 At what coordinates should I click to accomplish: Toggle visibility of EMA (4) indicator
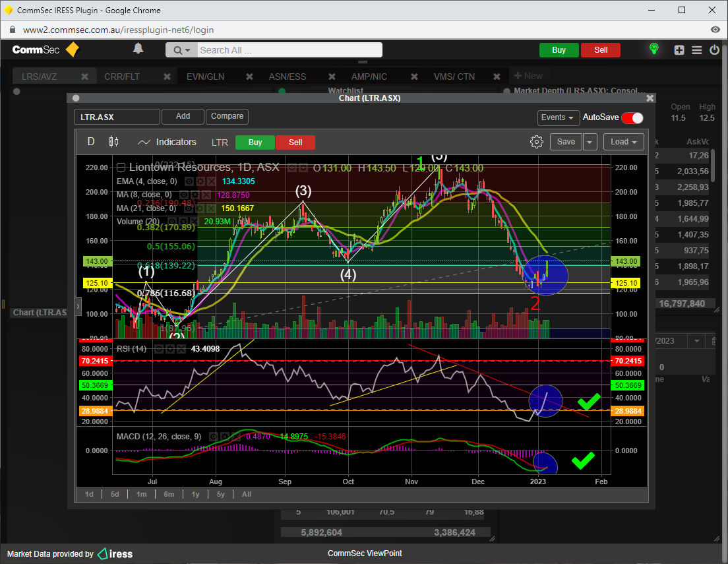point(189,181)
